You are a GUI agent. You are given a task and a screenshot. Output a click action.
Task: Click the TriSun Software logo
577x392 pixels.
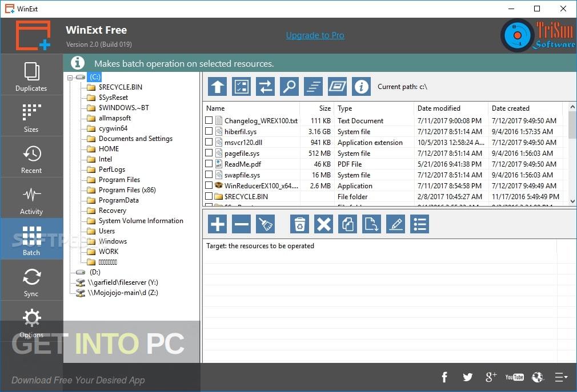pos(538,35)
